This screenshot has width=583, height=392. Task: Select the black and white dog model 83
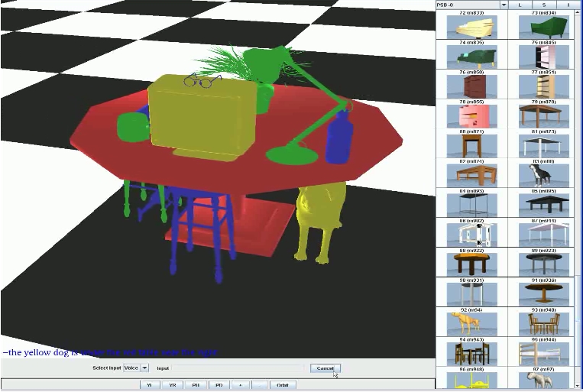pyautogui.click(x=543, y=174)
